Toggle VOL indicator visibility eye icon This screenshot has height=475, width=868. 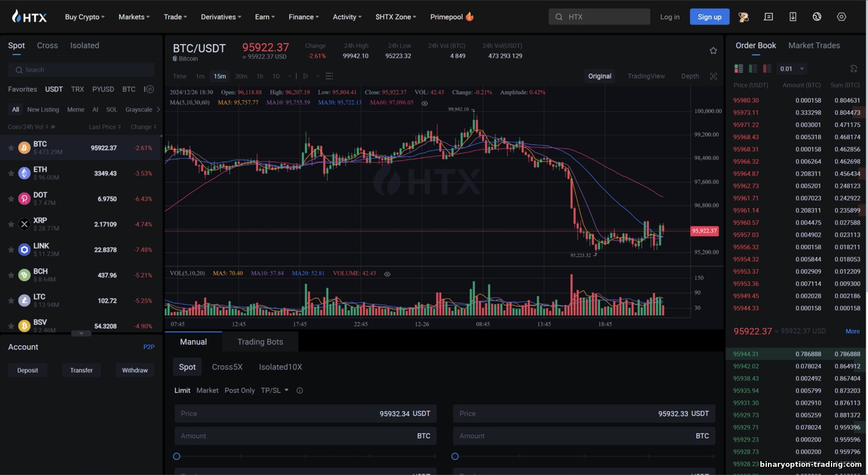point(387,274)
